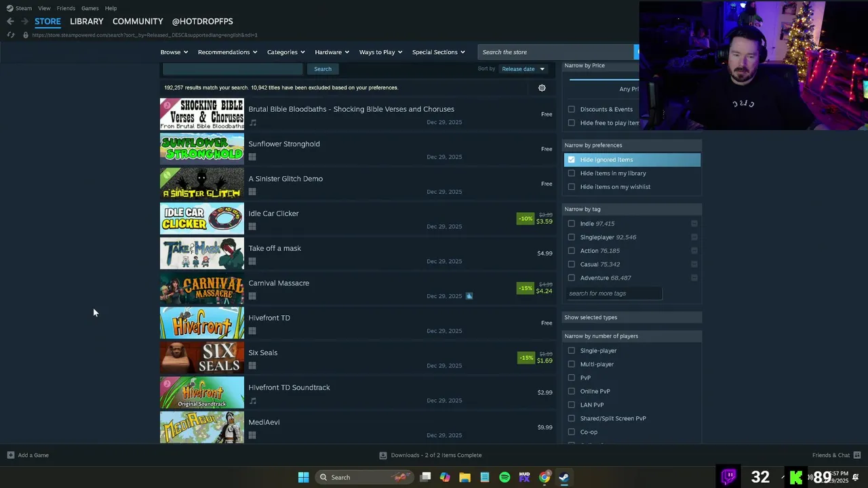Collapse Narrow by tag section header
Image resolution: width=868 pixels, height=488 pixels.
coord(632,209)
